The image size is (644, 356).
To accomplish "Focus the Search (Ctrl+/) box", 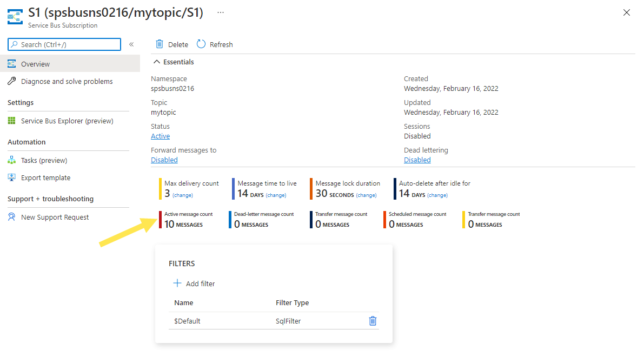I will pos(64,44).
